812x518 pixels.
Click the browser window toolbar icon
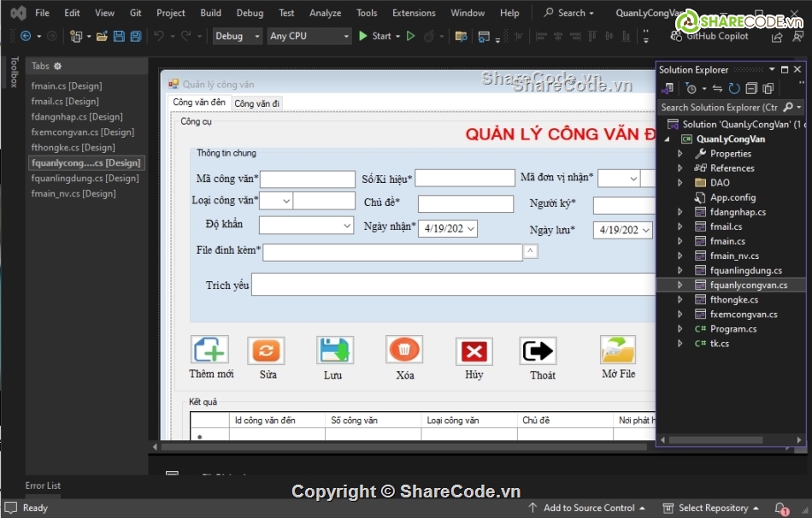[x=484, y=36]
